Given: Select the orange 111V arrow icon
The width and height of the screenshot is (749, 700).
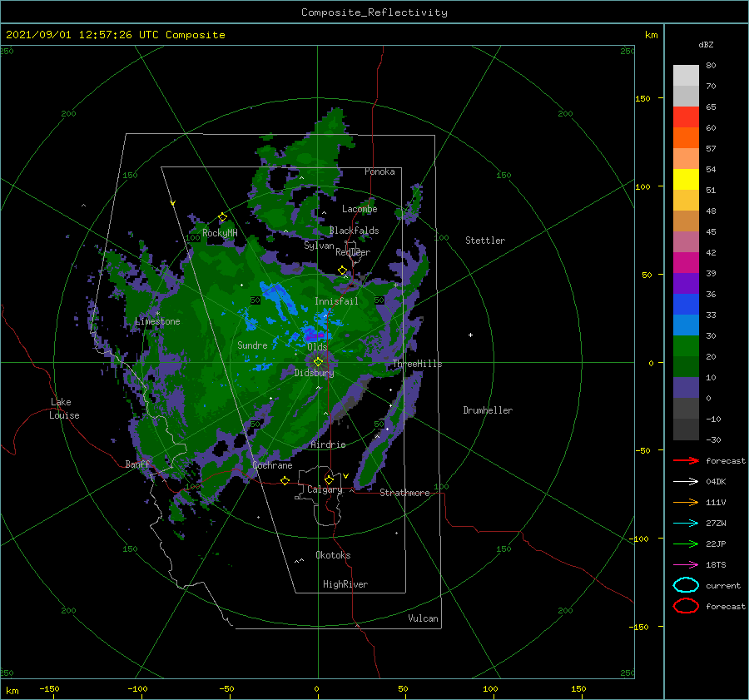Looking at the screenshot, I should (686, 502).
